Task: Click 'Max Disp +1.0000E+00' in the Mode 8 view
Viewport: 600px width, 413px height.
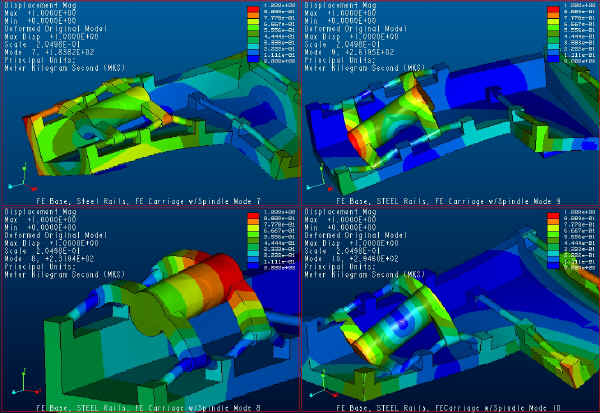Action: 52,243
